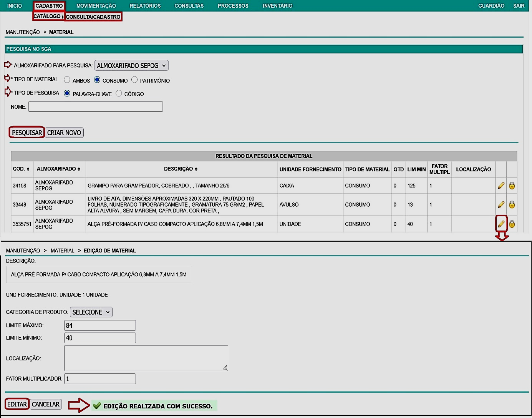Click the EDITAR button

point(17,404)
